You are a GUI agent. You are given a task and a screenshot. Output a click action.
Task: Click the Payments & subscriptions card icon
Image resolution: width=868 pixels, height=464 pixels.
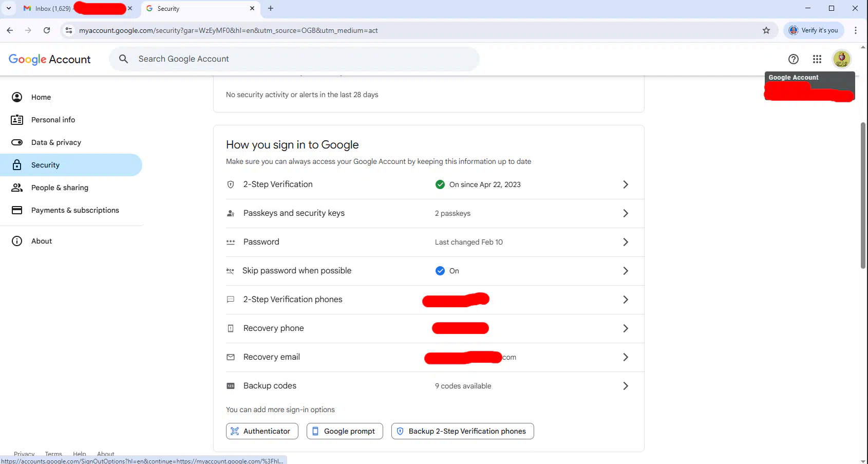point(17,210)
